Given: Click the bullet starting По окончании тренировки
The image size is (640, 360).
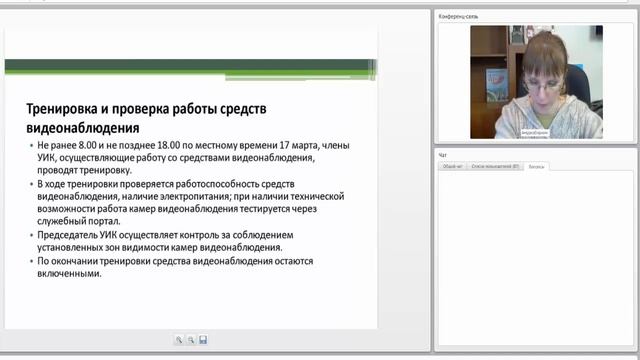Looking at the screenshot, I should tap(175, 267).
